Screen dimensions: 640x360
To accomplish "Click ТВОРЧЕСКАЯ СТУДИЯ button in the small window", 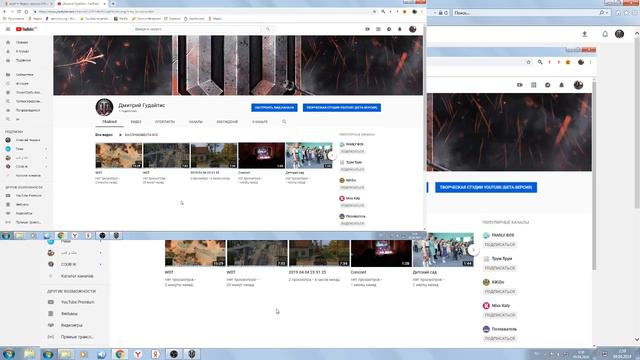I will [x=342, y=108].
